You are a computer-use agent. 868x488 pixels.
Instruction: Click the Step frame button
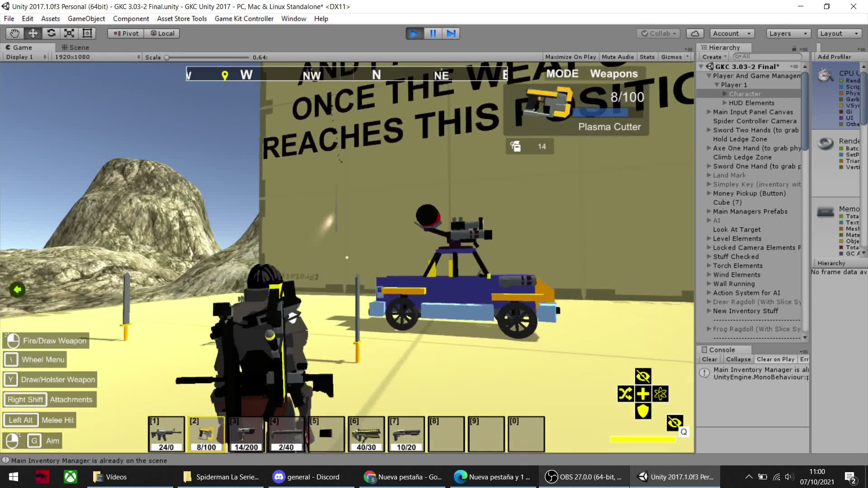tap(451, 33)
